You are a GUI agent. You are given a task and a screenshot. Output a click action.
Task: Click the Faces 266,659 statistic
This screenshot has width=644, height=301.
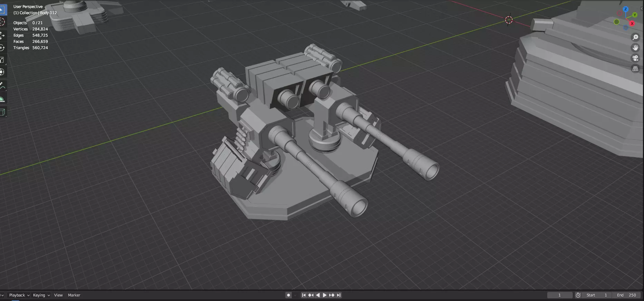[30, 41]
